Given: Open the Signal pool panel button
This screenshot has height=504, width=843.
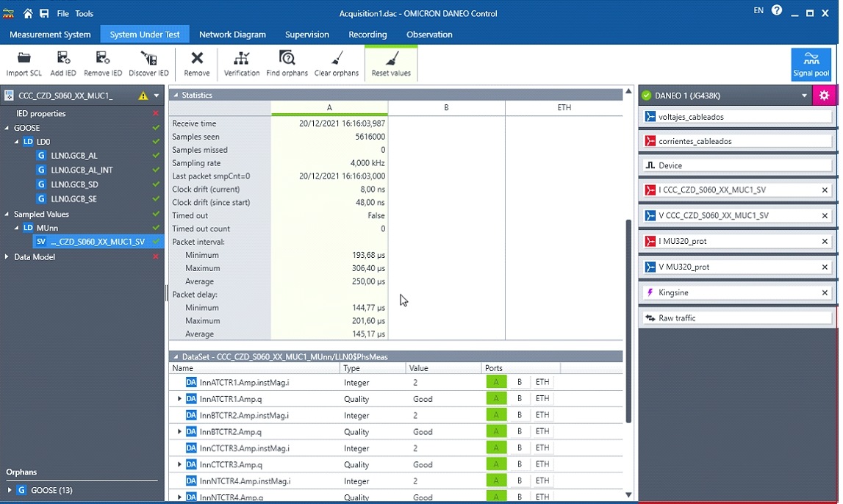Looking at the screenshot, I should point(811,65).
